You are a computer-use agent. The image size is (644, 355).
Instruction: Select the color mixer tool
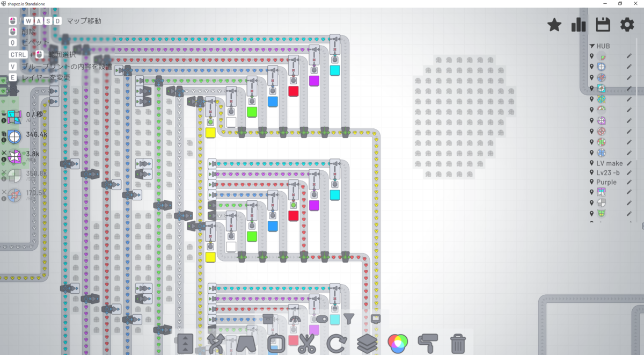pyautogui.click(x=398, y=343)
